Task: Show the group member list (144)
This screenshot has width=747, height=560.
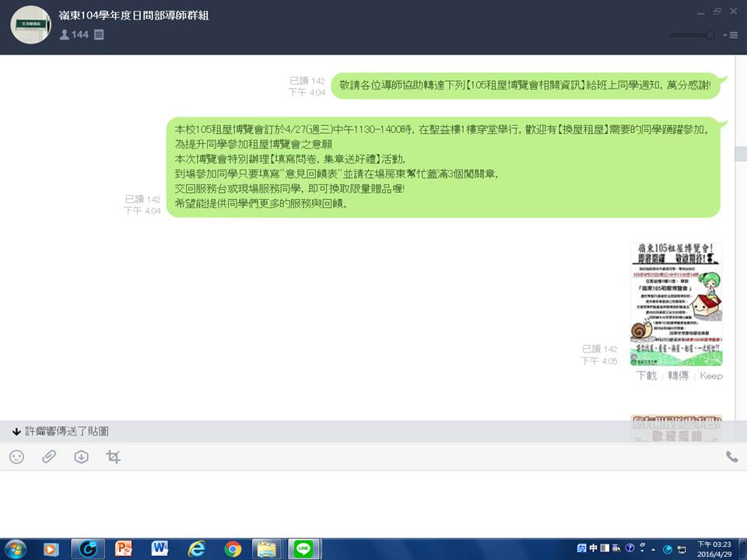Action: coord(74,34)
